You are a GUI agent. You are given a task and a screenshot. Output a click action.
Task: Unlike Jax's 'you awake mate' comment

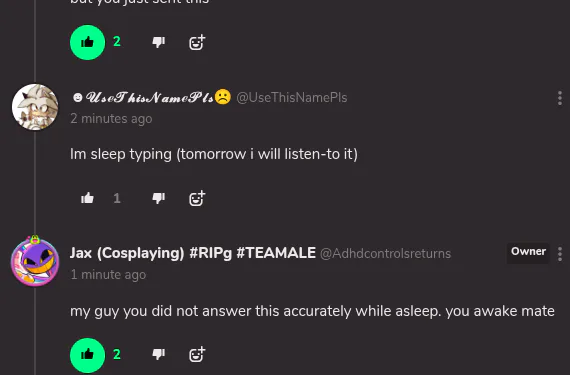click(87, 355)
